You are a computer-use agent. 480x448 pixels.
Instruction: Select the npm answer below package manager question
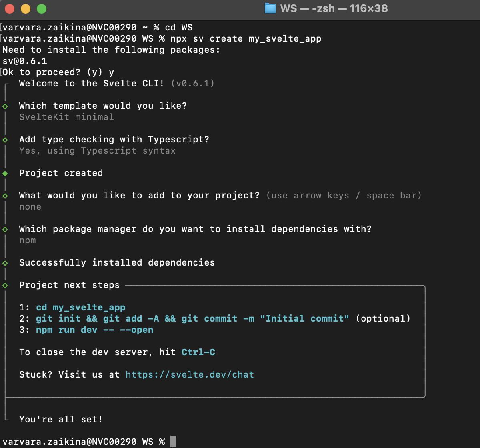[27, 240]
